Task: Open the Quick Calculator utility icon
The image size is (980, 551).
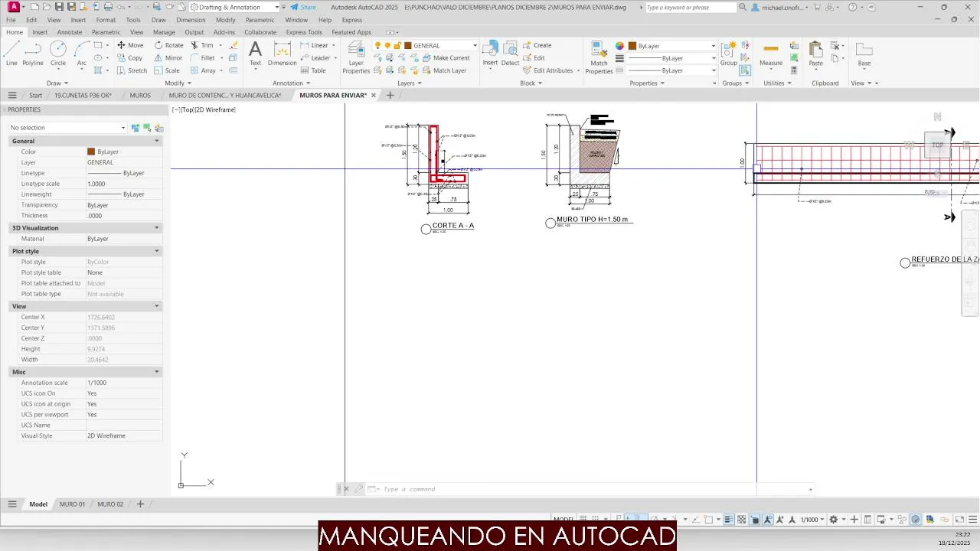Action: coord(794,70)
